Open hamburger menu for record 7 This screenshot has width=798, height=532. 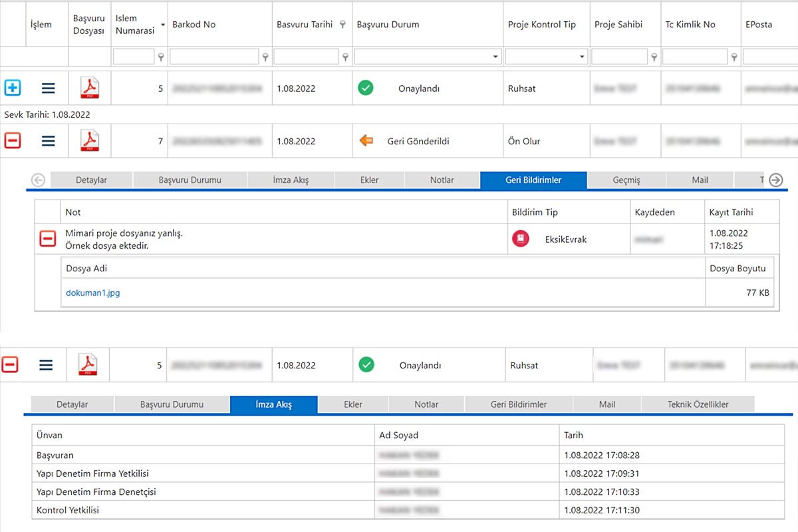point(48,141)
